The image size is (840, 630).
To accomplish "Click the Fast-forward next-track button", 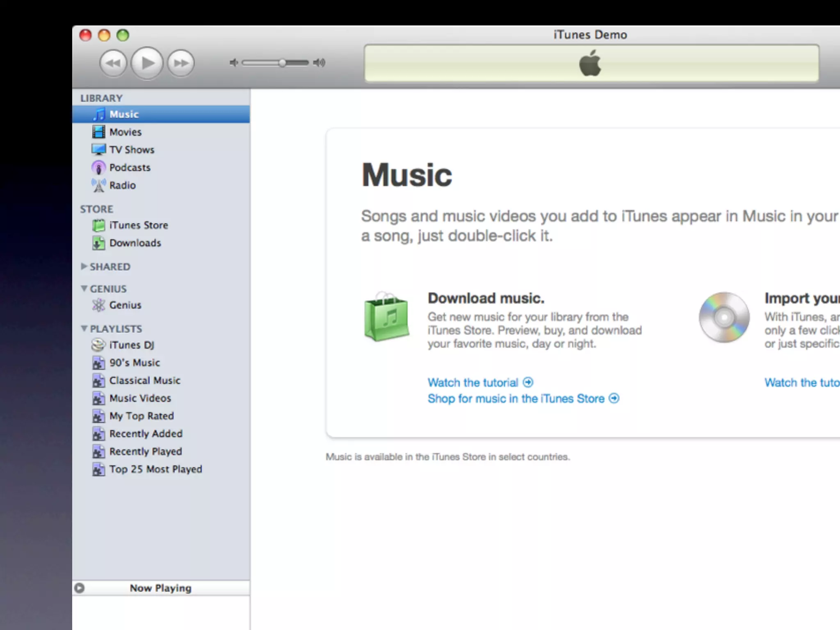I will click(181, 63).
